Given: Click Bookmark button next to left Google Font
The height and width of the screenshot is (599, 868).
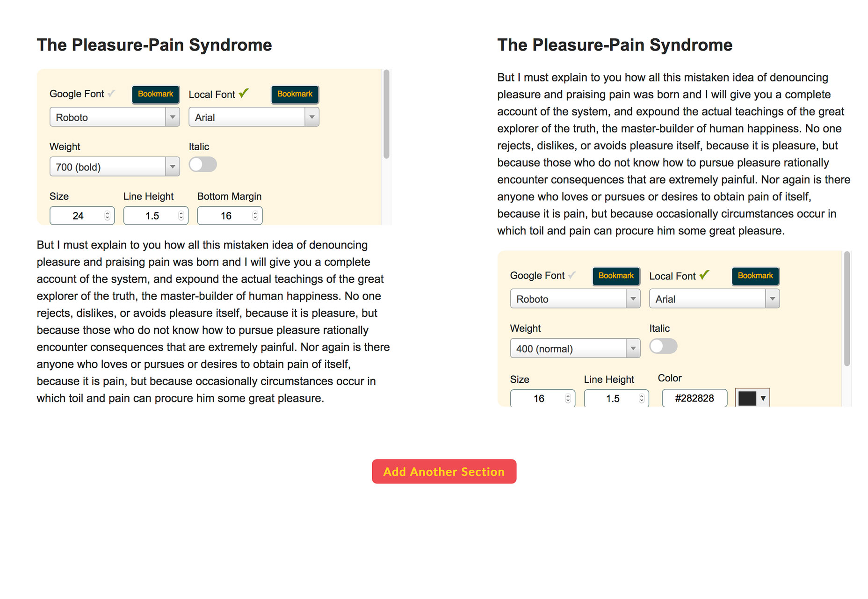Looking at the screenshot, I should tap(156, 94).
